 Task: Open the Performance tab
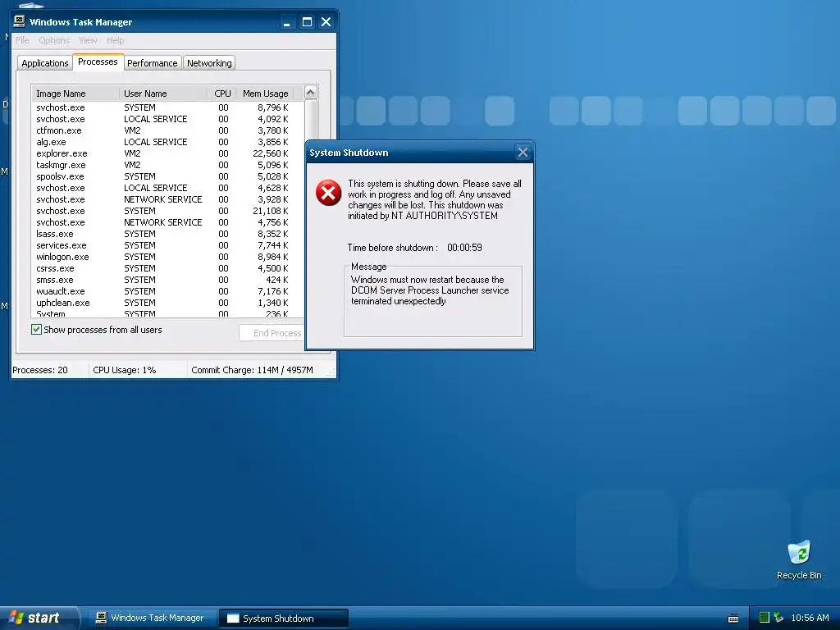[152, 63]
